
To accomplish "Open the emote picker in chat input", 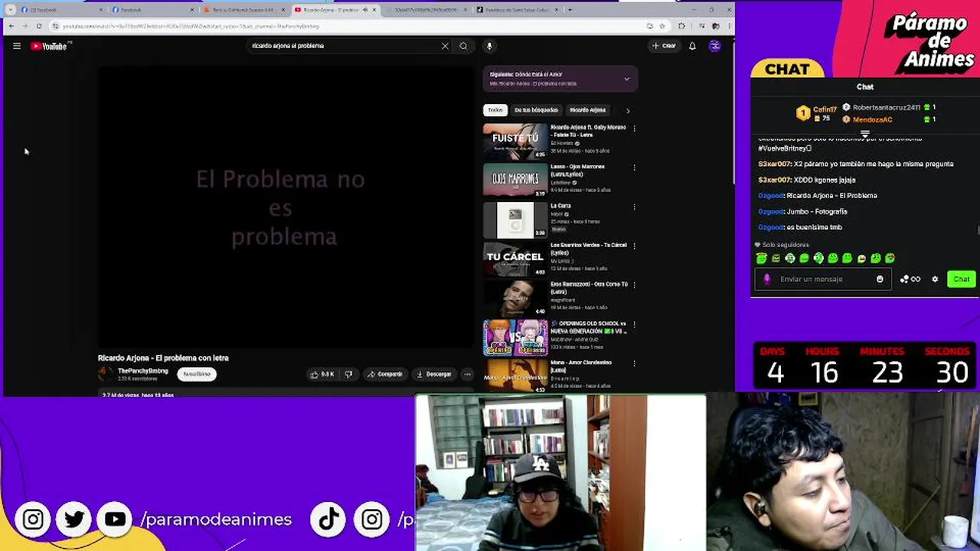I will click(x=880, y=279).
